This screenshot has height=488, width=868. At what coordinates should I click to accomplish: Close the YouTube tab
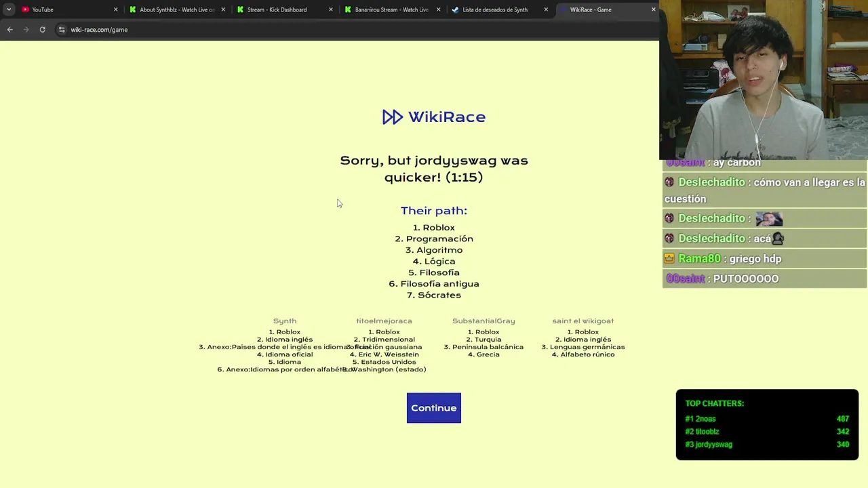tap(115, 9)
